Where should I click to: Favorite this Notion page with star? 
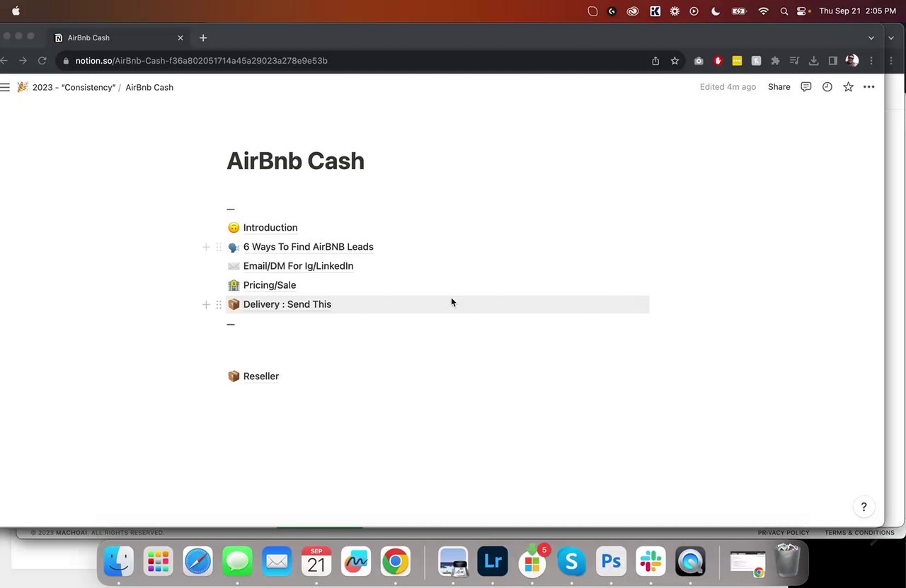coord(848,87)
